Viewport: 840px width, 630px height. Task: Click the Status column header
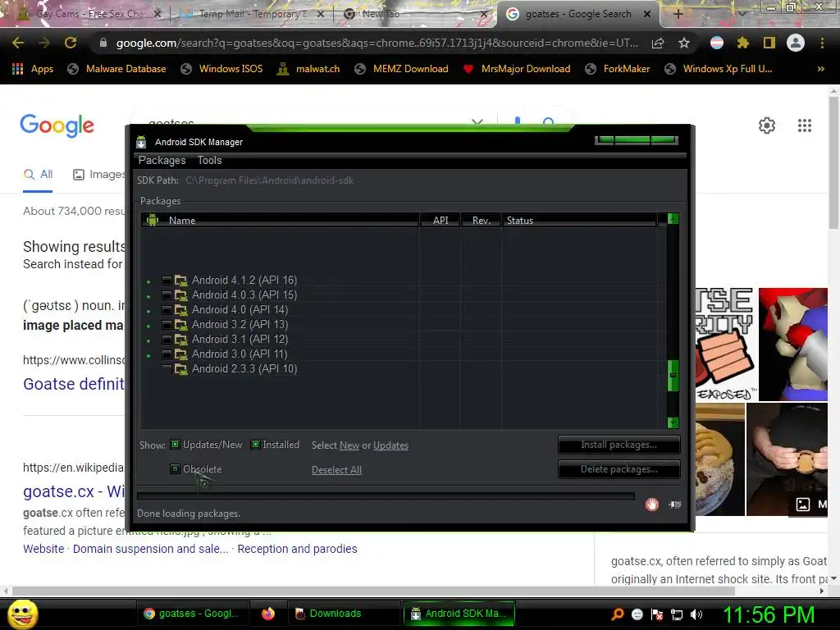[578, 220]
